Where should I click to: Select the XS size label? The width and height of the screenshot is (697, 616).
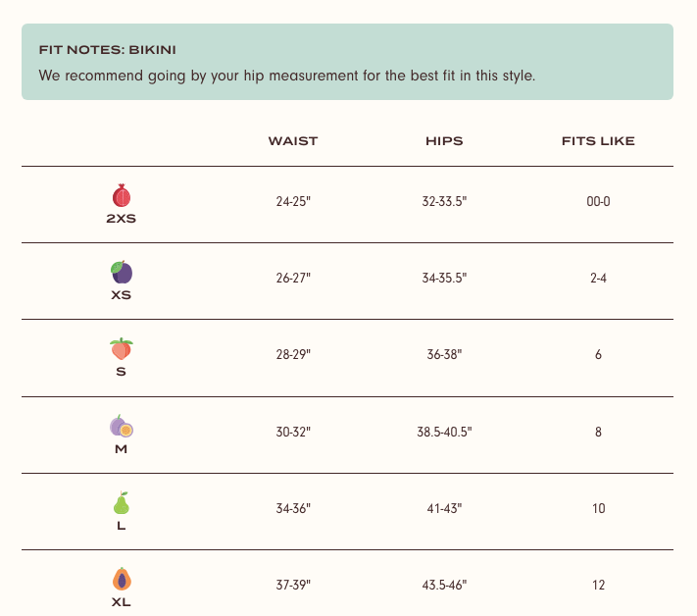(x=121, y=295)
